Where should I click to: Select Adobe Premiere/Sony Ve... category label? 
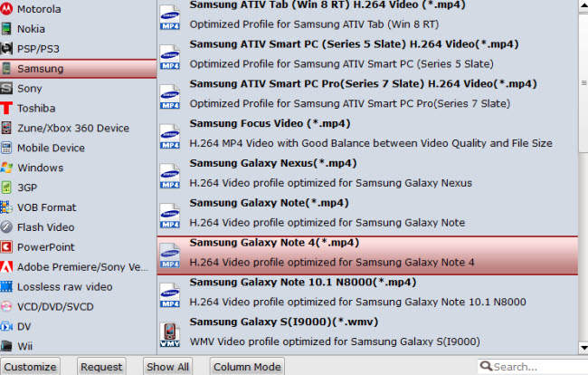[x=82, y=267]
